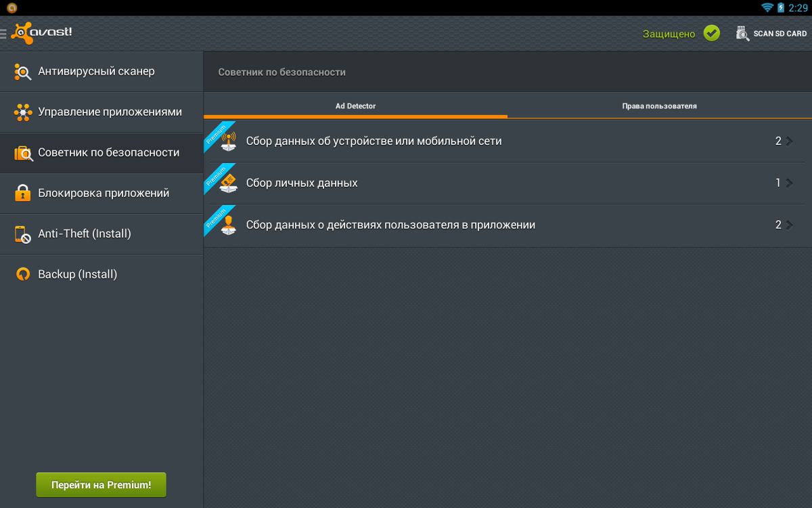Click the green protected checkmark icon

pyautogui.click(x=711, y=33)
